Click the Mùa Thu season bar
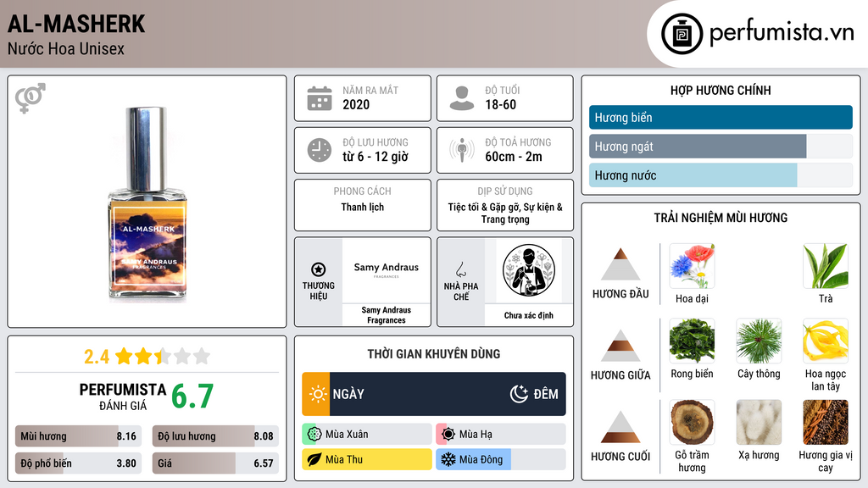The image size is (868, 488). tap(367, 459)
